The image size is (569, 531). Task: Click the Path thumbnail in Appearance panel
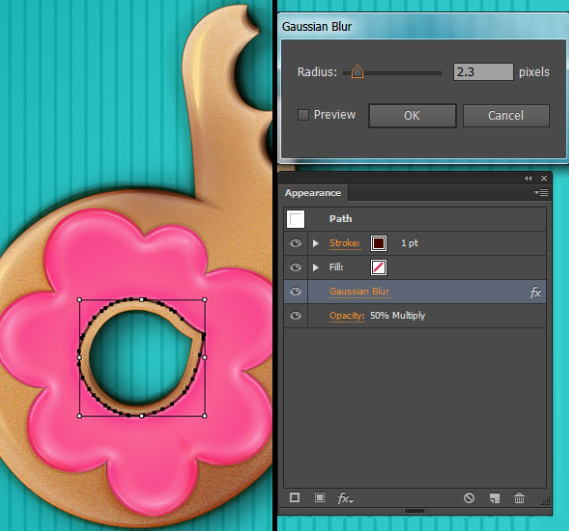pyautogui.click(x=295, y=219)
